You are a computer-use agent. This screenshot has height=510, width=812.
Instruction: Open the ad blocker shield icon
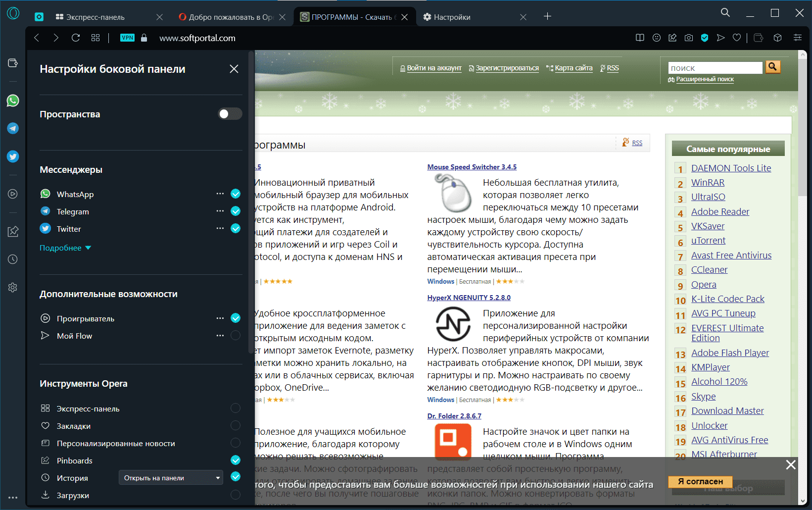(705, 38)
